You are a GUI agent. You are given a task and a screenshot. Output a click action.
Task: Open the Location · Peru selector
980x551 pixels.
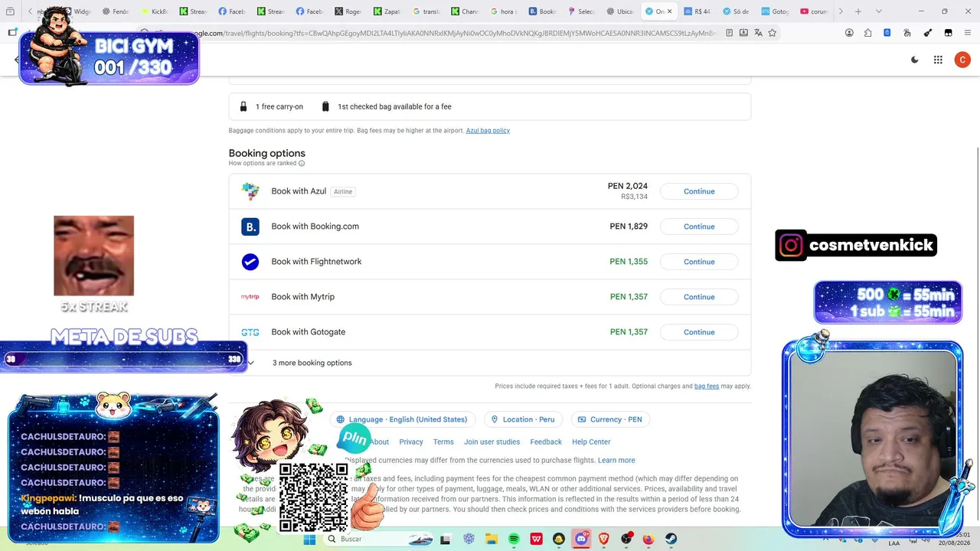523,419
